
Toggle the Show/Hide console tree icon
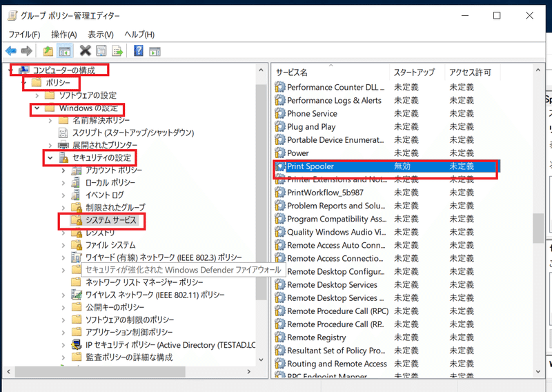coord(65,51)
